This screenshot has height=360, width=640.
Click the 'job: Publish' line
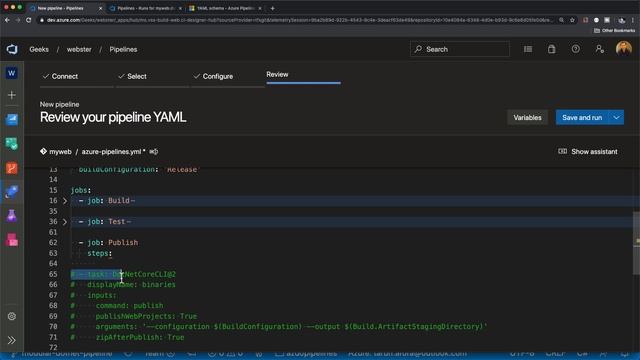click(108, 242)
